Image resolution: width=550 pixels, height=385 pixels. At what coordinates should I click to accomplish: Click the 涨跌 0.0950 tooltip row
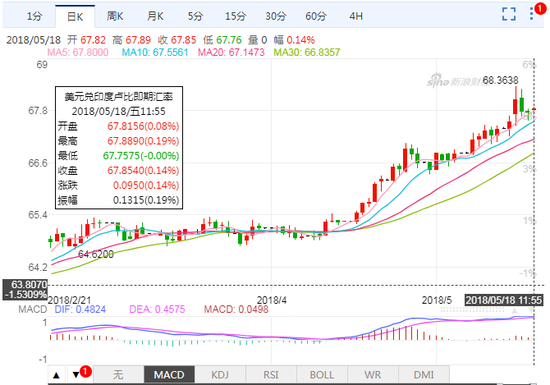pyautogui.click(x=119, y=185)
